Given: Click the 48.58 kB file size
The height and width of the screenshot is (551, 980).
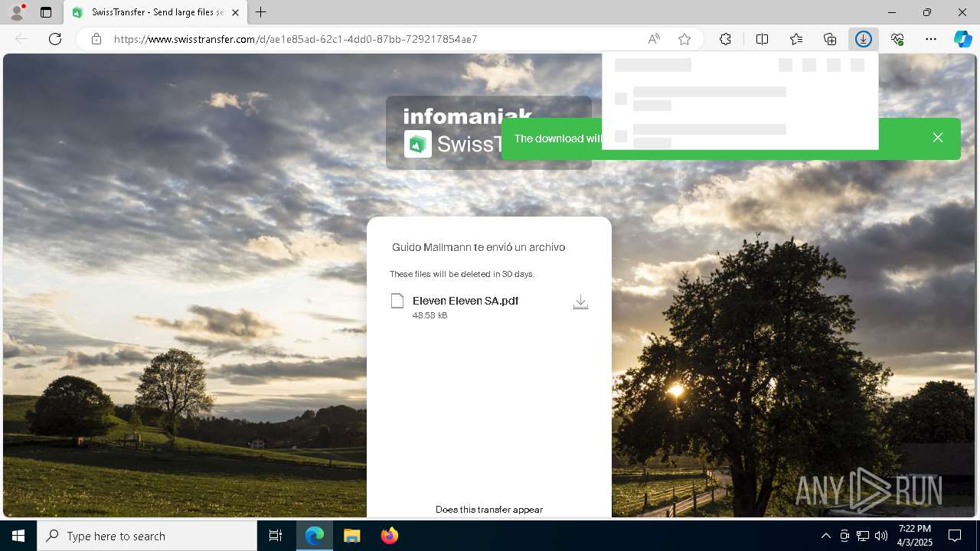Looking at the screenshot, I should tap(430, 315).
